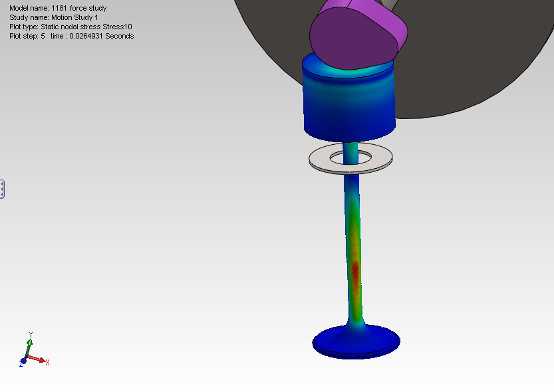
Task: Click the panel collapse handle on left edge
Action: tap(2, 189)
